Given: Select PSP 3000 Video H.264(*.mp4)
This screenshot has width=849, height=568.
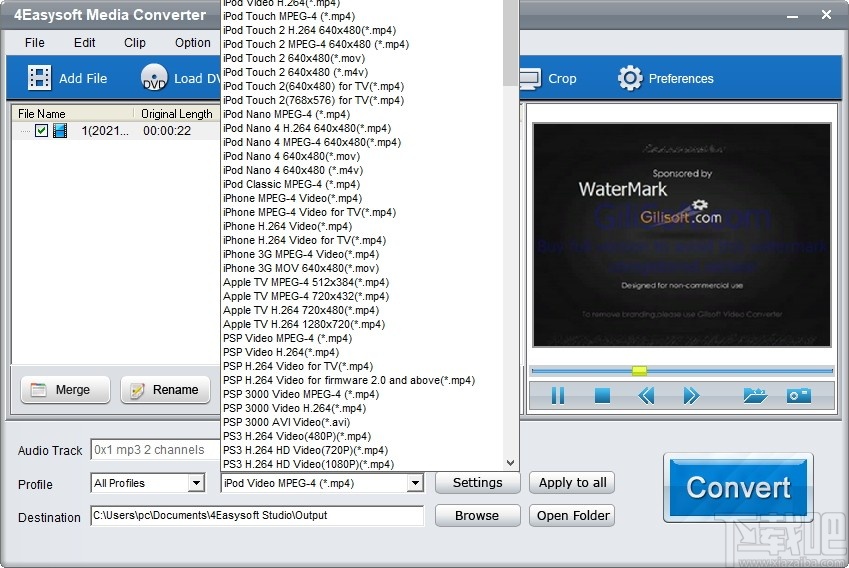Looking at the screenshot, I should [295, 408].
